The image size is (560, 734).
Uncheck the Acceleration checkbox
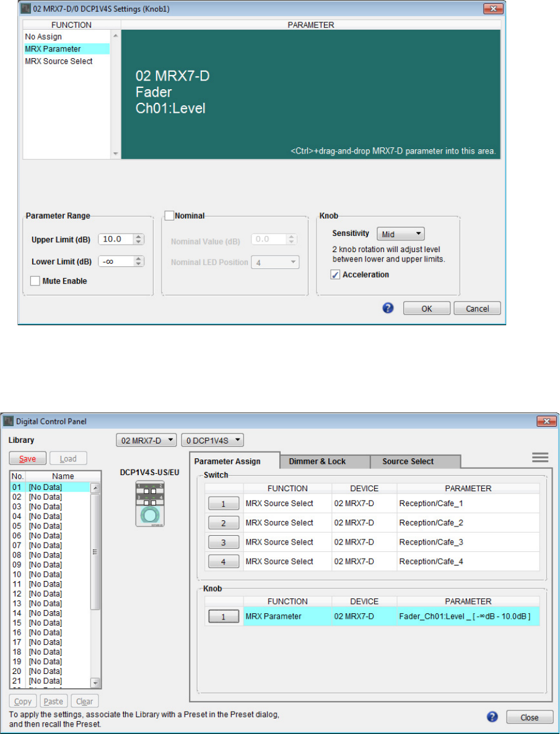pyautogui.click(x=335, y=275)
